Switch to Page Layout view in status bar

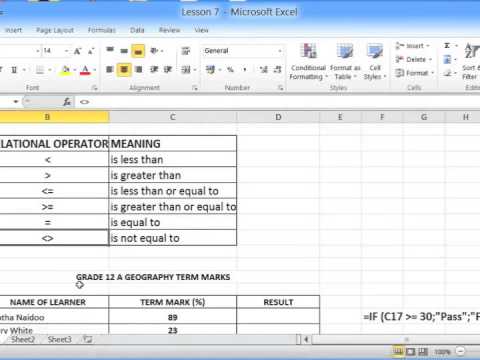tap(411, 352)
